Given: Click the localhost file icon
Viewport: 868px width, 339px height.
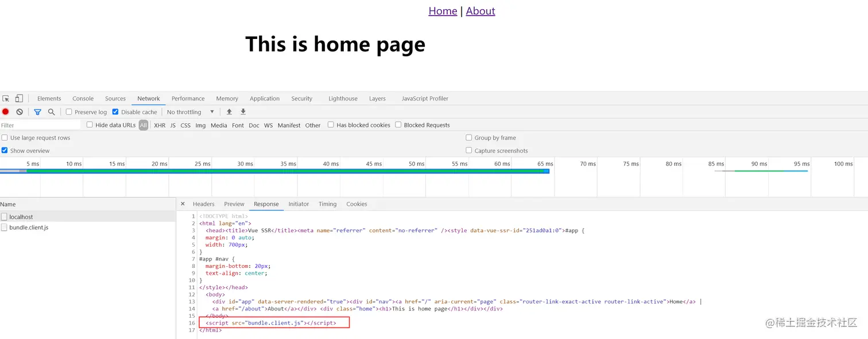Looking at the screenshot, I should coord(5,217).
